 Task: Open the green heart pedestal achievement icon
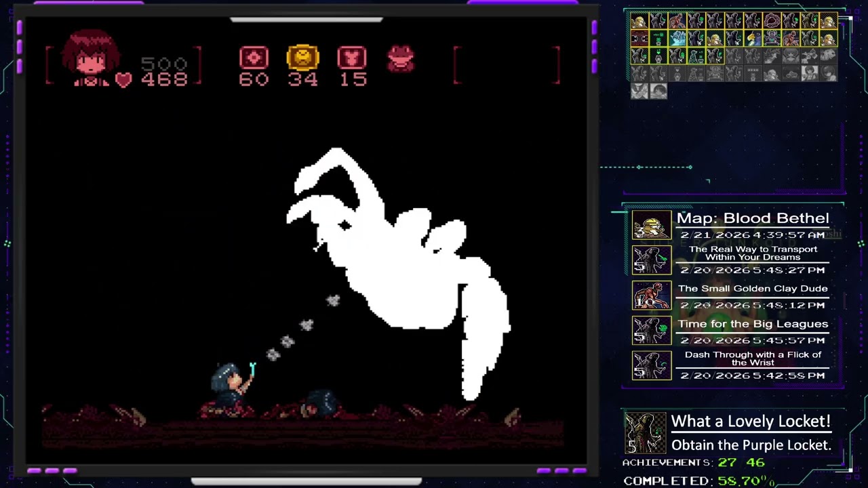point(658,56)
